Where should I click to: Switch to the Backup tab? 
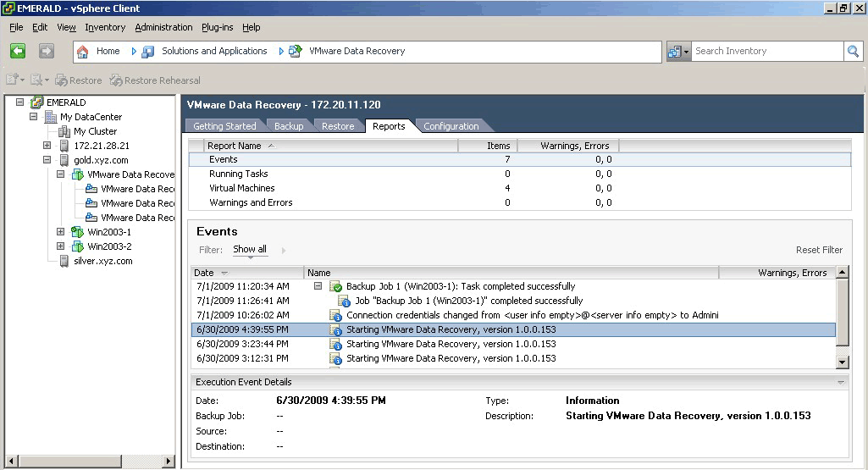(x=289, y=126)
